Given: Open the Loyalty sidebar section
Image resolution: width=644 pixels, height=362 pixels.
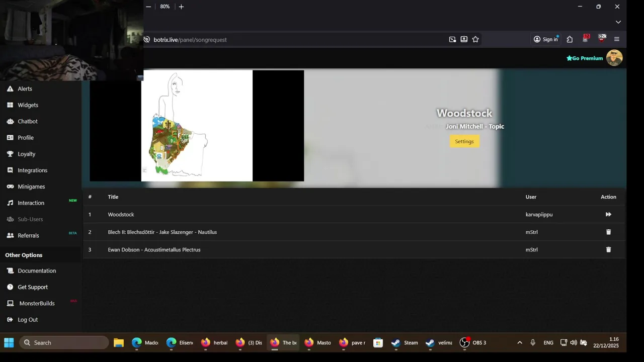Looking at the screenshot, I should click(x=27, y=154).
